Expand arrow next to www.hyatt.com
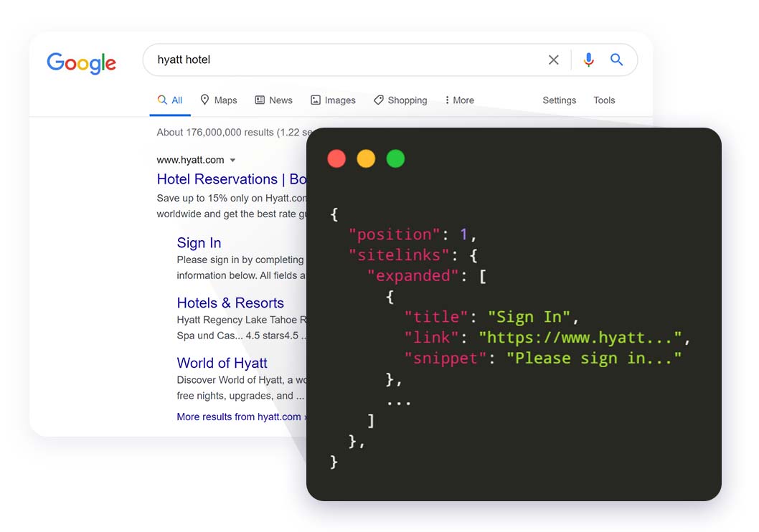The height and width of the screenshot is (532, 759). [232, 161]
